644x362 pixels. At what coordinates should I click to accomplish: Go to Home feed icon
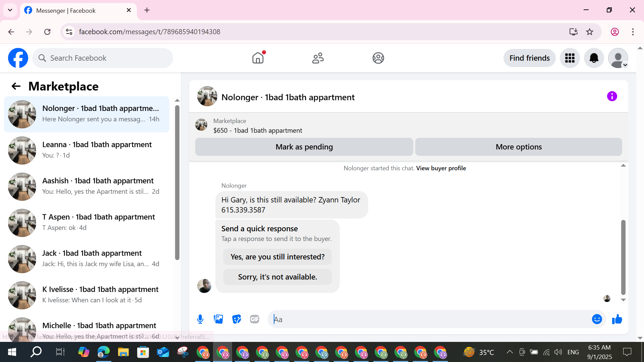coord(258,58)
